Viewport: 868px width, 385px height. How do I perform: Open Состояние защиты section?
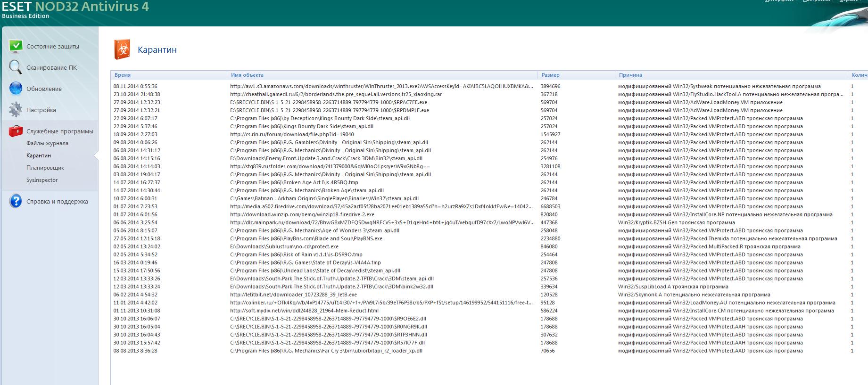click(53, 47)
